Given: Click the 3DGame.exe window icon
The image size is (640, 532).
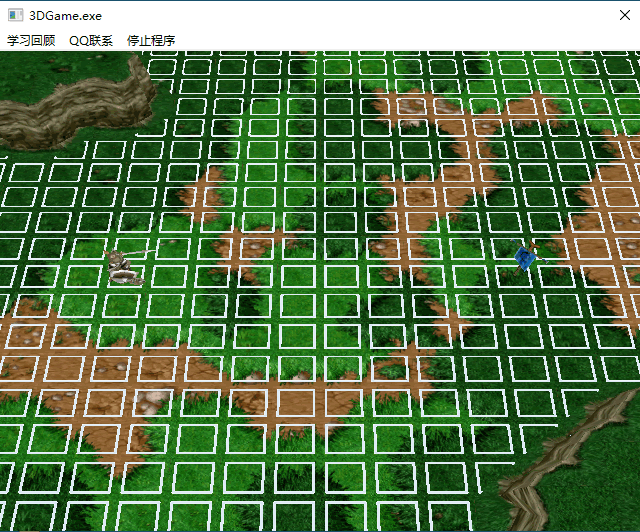Looking at the screenshot, I should tap(16, 16).
